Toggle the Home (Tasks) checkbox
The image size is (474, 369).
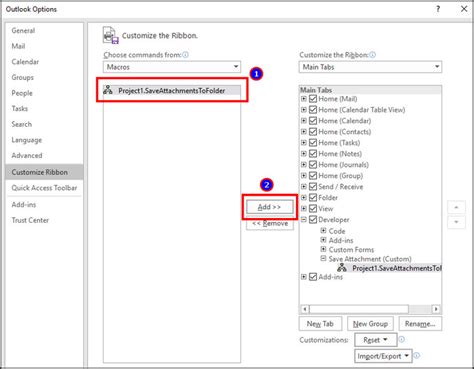(x=313, y=143)
